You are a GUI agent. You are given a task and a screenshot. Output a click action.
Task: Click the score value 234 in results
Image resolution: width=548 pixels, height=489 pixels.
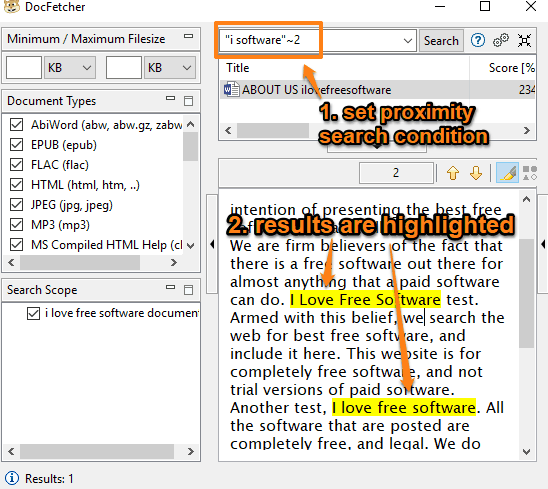(527, 90)
